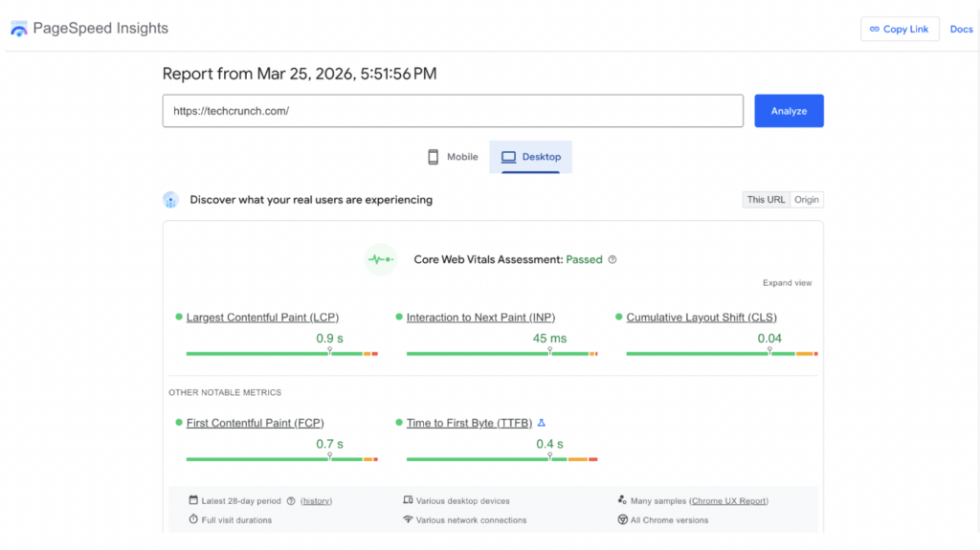
Task: Open the history link
Action: point(316,500)
